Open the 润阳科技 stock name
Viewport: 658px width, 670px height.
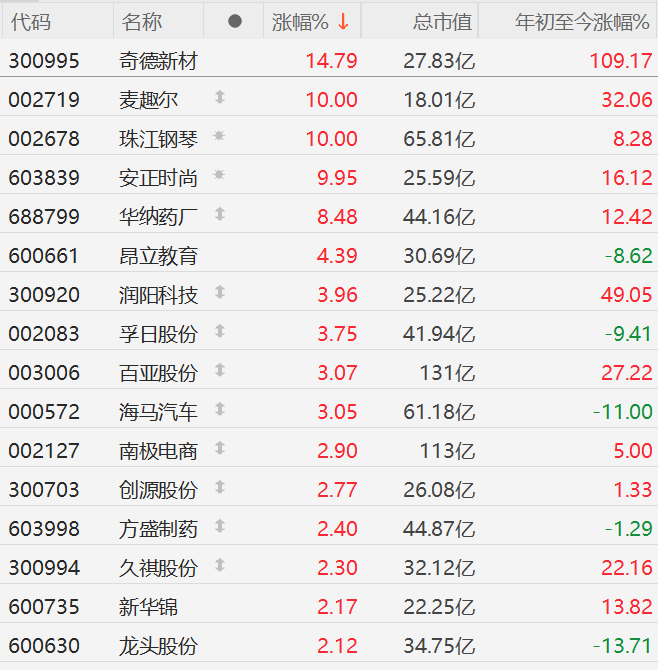click(158, 295)
